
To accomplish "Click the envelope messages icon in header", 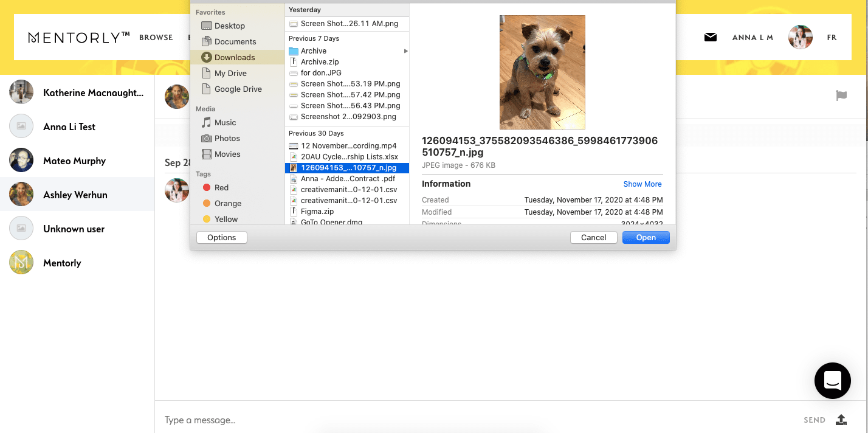I will coord(710,37).
